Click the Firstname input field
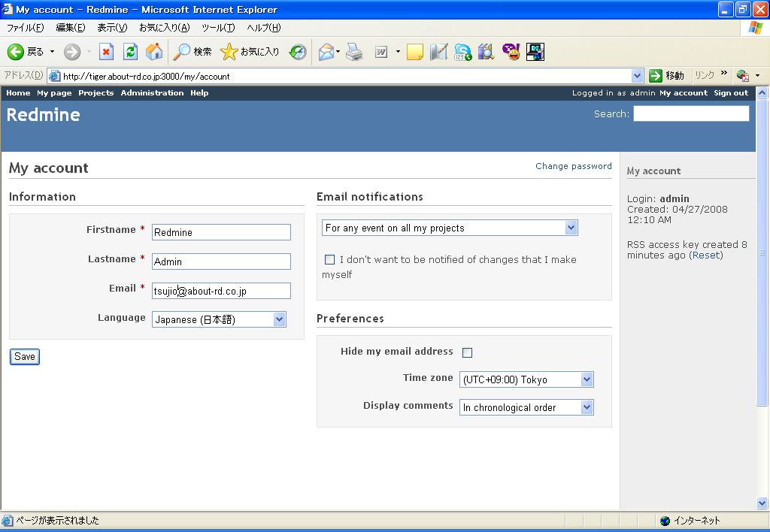Viewport: 770px width, 532px height. coord(221,232)
